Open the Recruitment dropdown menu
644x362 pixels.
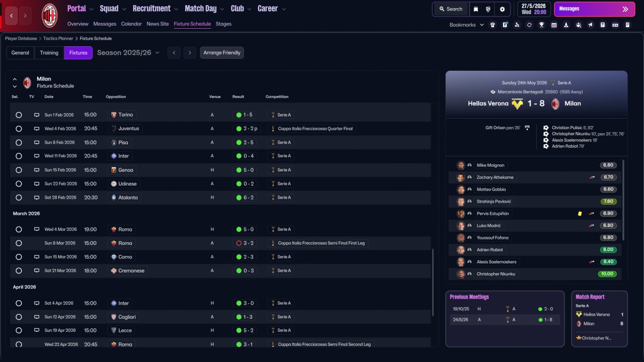pyautogui.click(x=155, y=9)
